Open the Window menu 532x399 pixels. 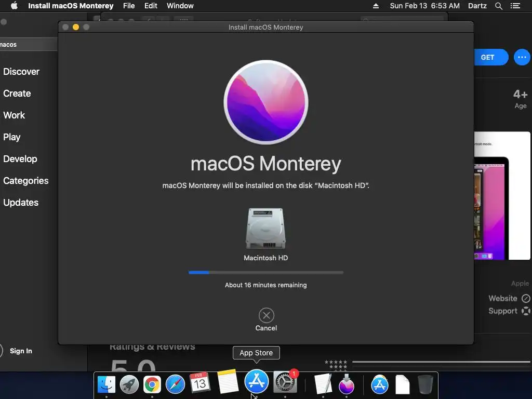click(180, 6)
